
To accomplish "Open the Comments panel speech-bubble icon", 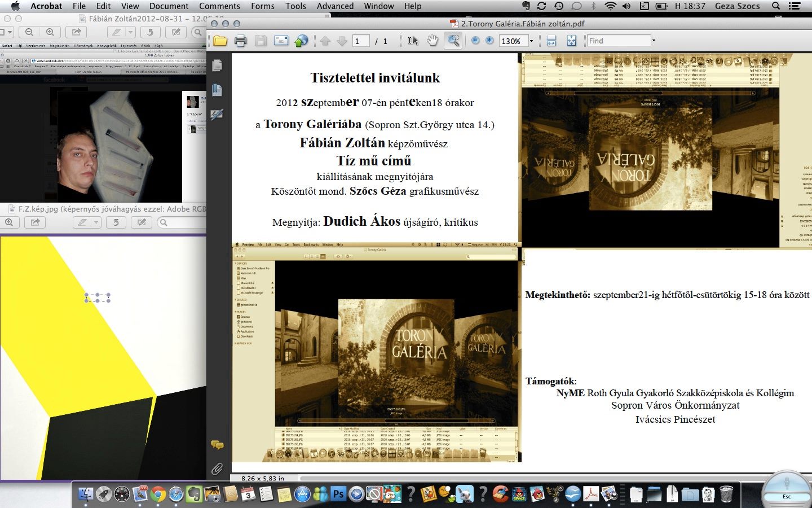I will pyautogui.click(x=217, y=445).
